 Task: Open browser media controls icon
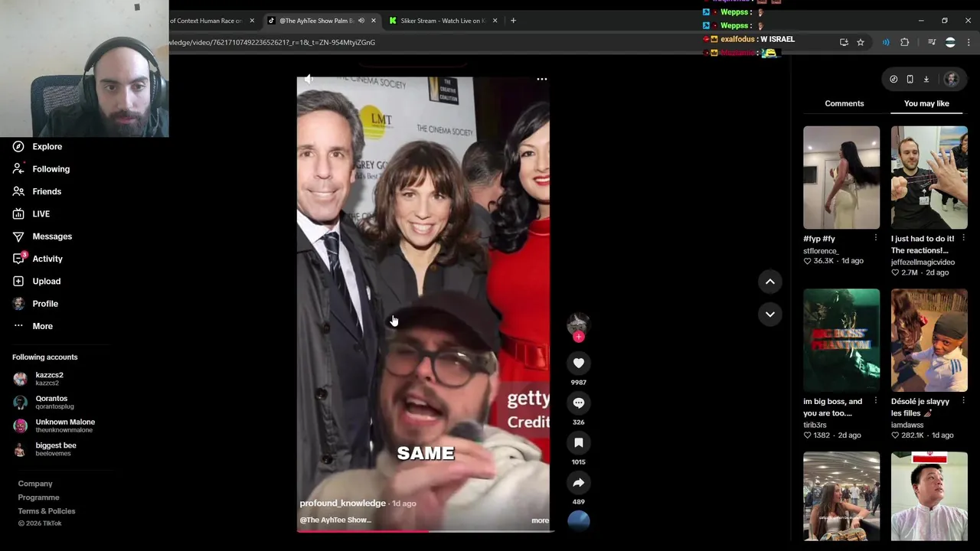click(932, 43)
